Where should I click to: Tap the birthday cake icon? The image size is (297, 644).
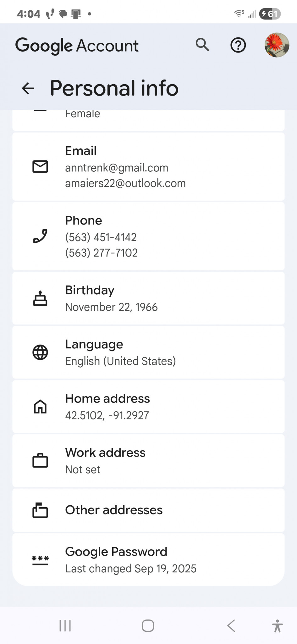tap(40, 298)
